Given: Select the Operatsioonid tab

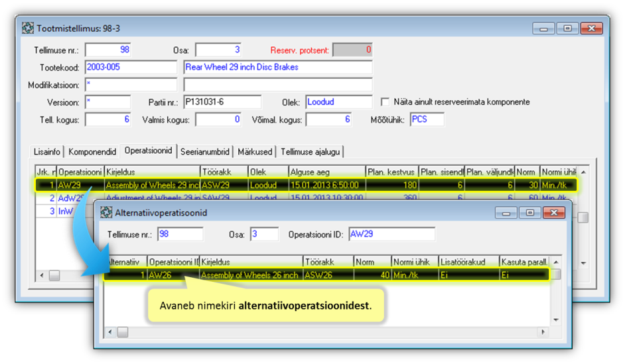Looking at the screenshot, I should pos(148,151).
